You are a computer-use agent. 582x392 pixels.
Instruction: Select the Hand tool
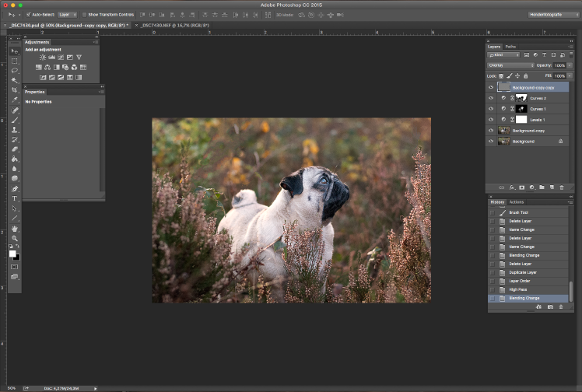point(15,229)
